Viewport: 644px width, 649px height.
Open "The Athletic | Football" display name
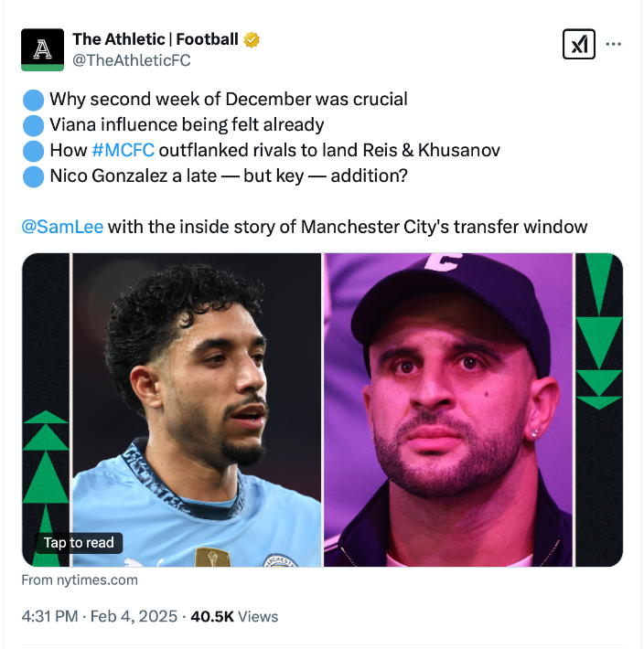155,39
